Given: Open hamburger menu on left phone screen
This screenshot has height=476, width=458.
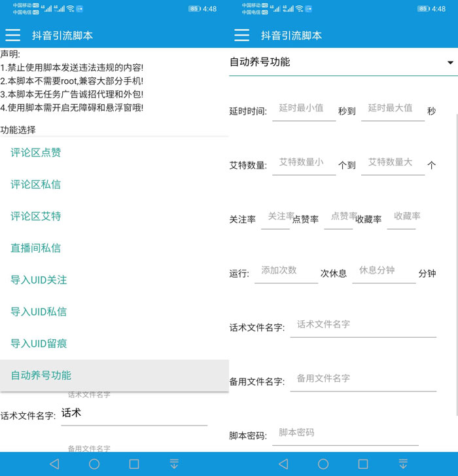Looking at the screenshot, I should [12, 35].
